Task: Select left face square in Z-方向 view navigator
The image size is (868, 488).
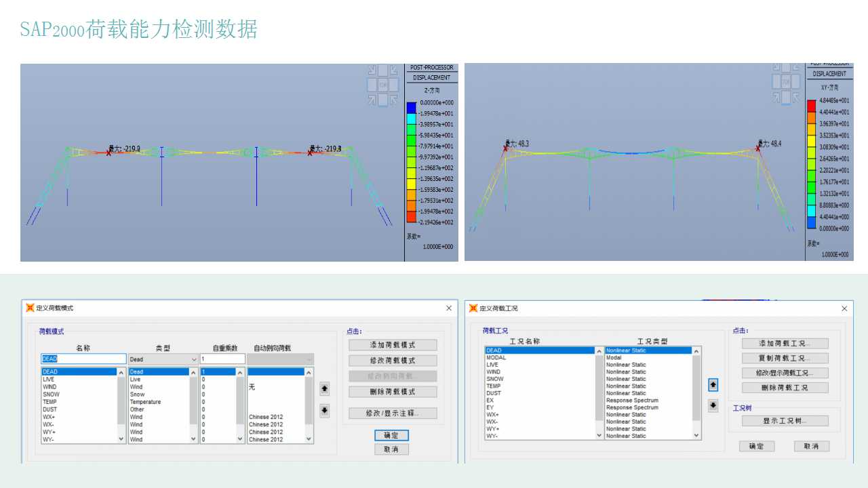Action: [372, 85]
